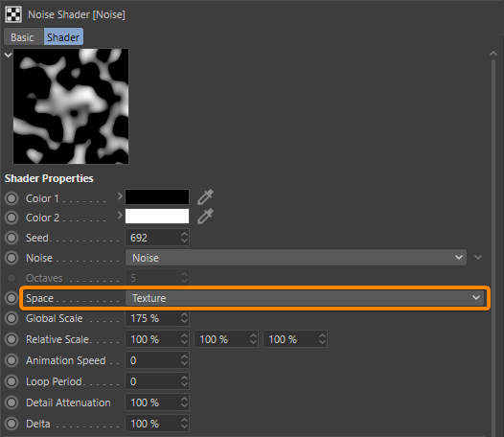Click the Shader Properties heading
The width and height of the screenshot is (504, 437).
pyautogui.click(x=49, y=178)
